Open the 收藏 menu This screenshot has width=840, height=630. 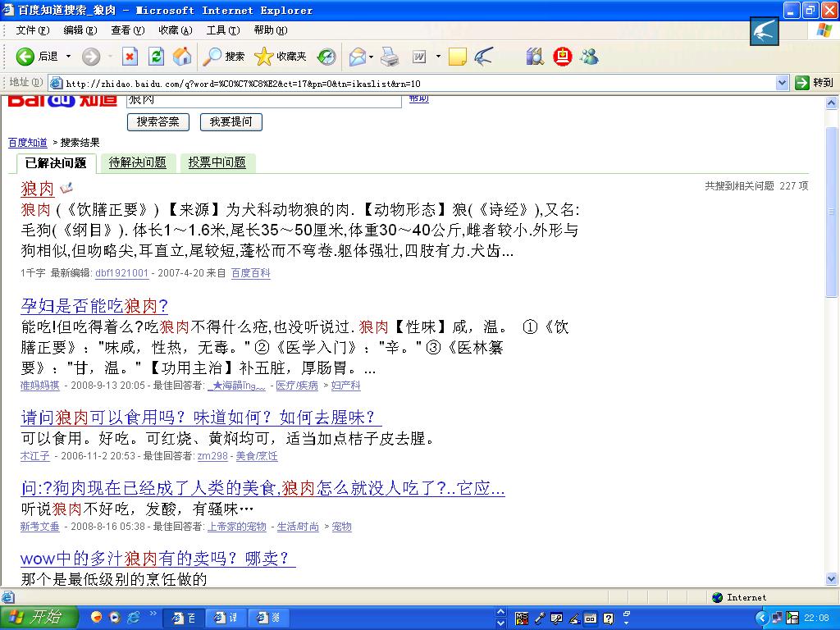[176, 30]
